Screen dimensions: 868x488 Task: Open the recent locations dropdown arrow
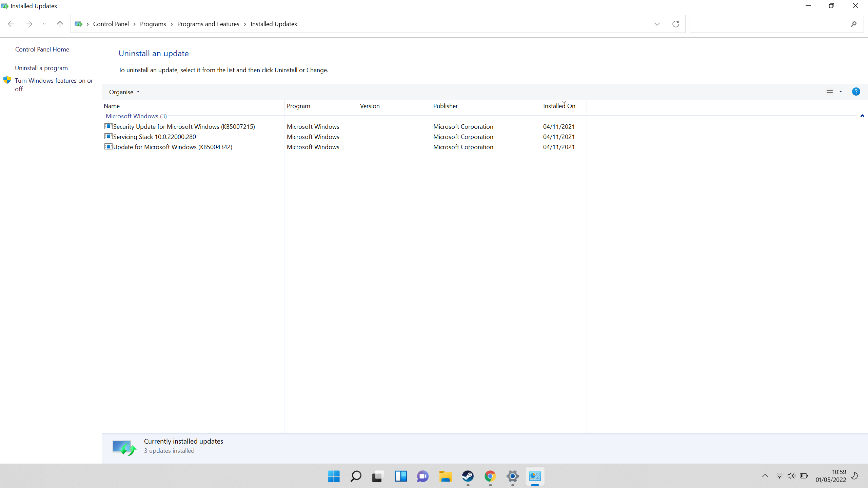[44, 24]
